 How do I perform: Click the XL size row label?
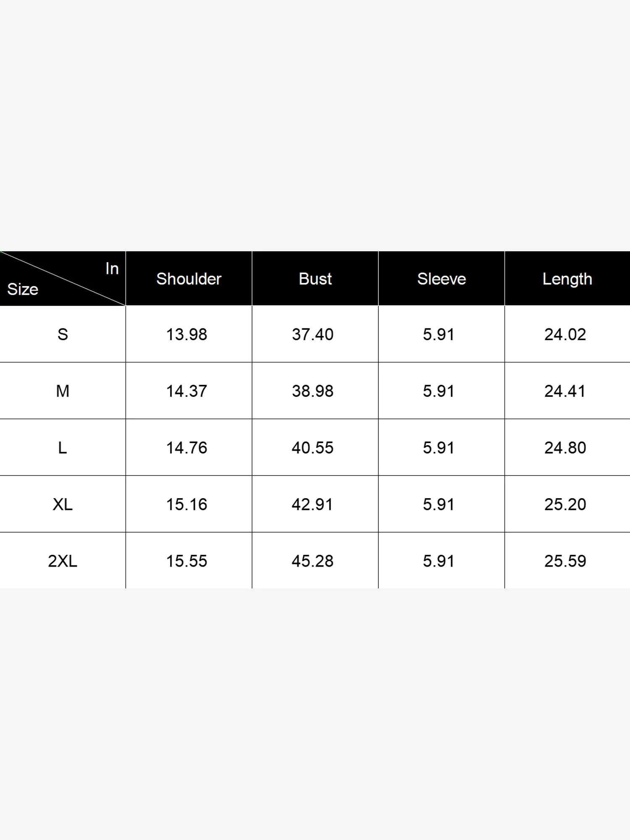click(63, 504)
